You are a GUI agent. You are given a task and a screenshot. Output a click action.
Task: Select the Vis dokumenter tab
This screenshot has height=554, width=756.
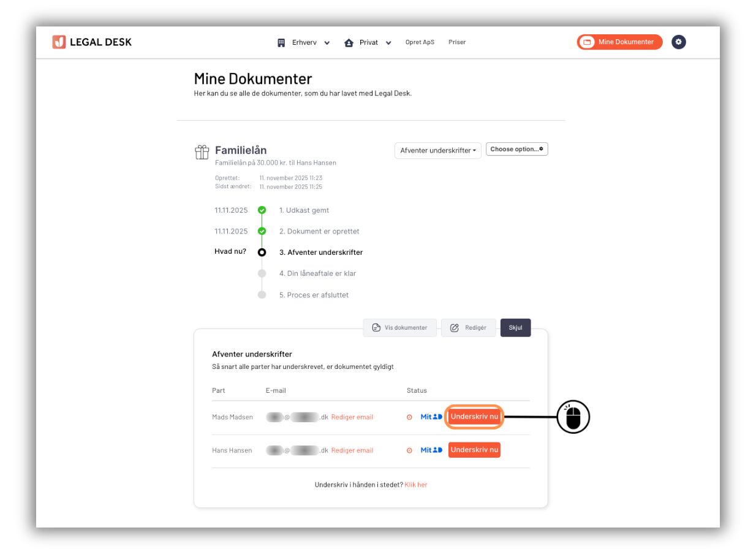pyautogui.click(x=399, y=328)
